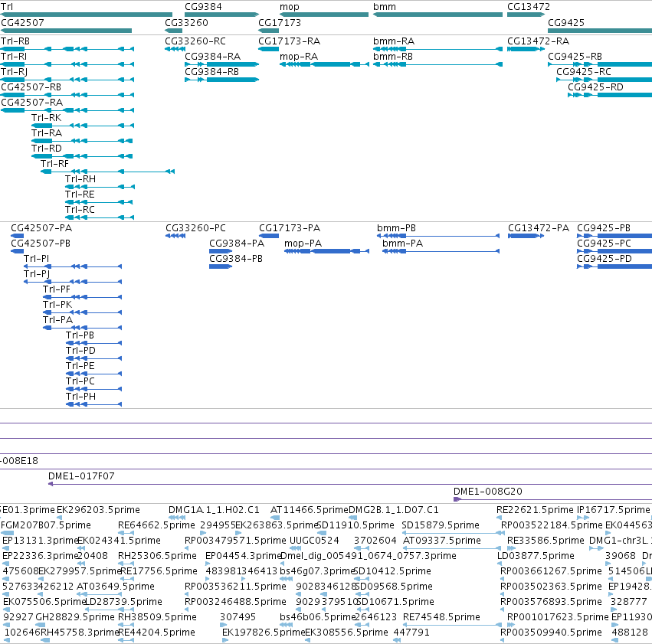This screenshot has width=652, height=644.
Task: Select transcript Trl-RH
Action: click(x=100, y=187)
